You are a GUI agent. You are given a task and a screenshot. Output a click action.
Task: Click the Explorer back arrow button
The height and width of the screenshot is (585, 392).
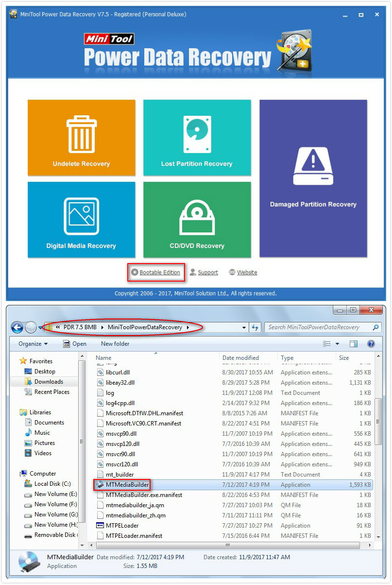pos(17,327)
